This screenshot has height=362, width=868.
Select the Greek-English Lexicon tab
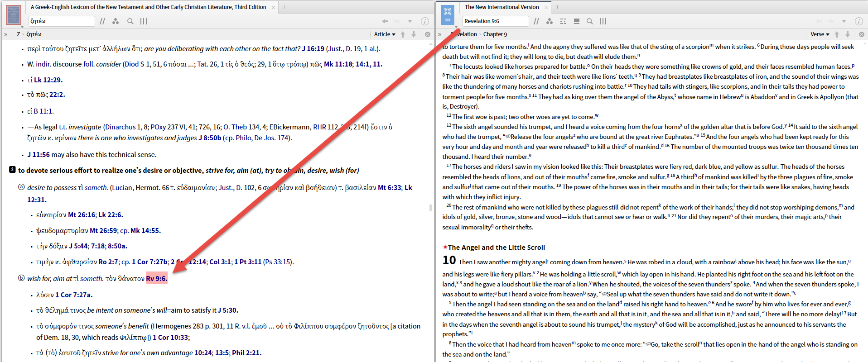coord(149,7)
